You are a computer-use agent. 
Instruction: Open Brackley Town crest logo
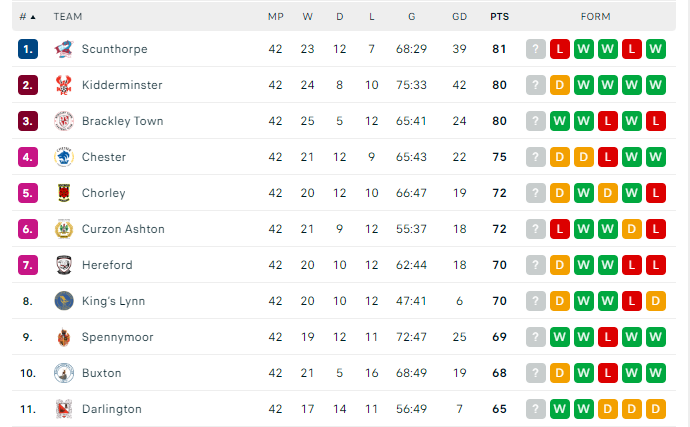[64, 121]
